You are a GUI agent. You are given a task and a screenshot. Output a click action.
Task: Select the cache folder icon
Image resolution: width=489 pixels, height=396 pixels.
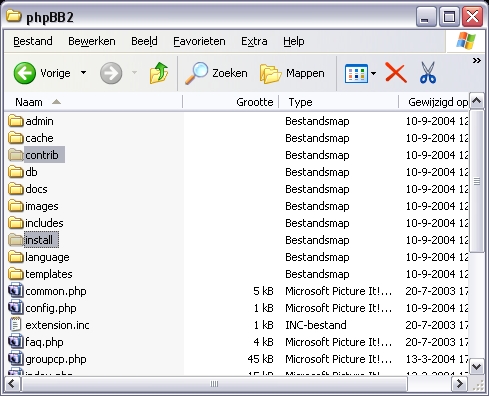(16, 138)
